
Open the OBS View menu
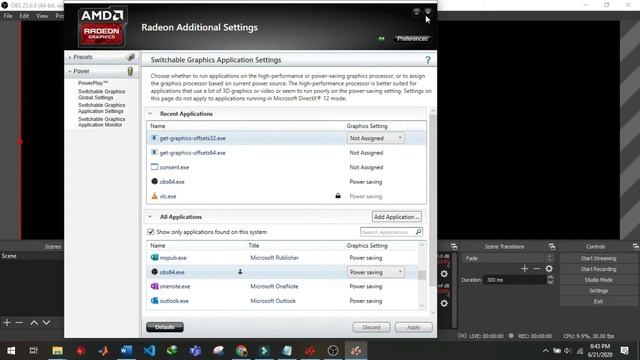[42, 16]
